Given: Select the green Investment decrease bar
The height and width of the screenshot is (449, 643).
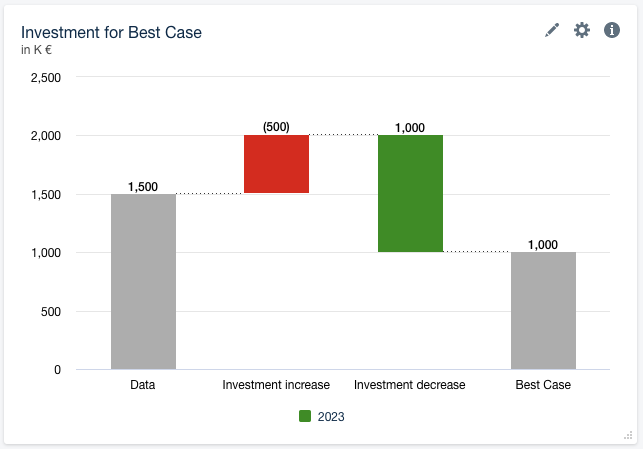Looking at the screenshot, I should [x=410, y=193].
